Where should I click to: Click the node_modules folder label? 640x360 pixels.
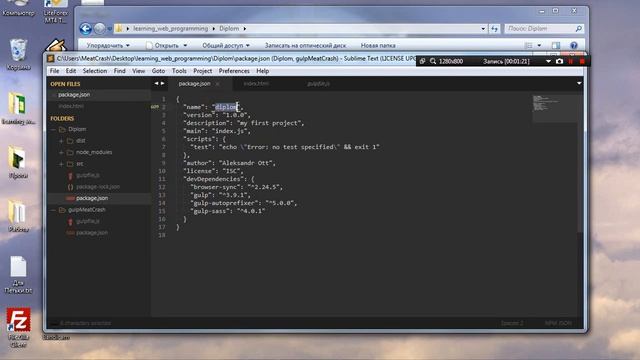(94, 152)
